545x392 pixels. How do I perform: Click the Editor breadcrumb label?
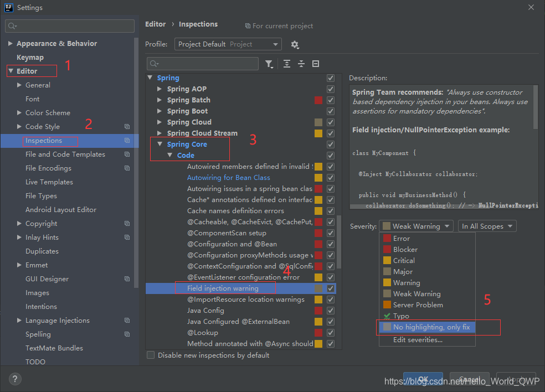click(x=156, y=24)
